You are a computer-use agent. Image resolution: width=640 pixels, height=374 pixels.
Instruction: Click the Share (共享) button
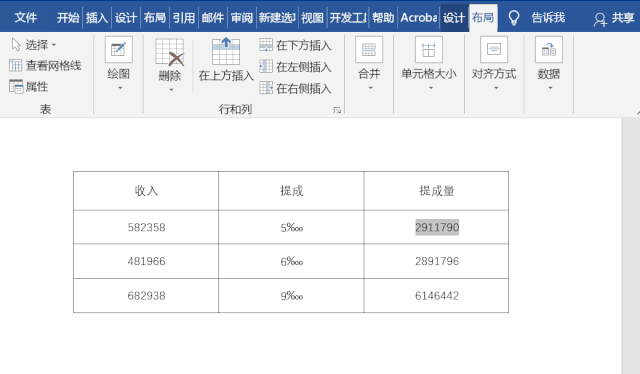tap(614, 18)
